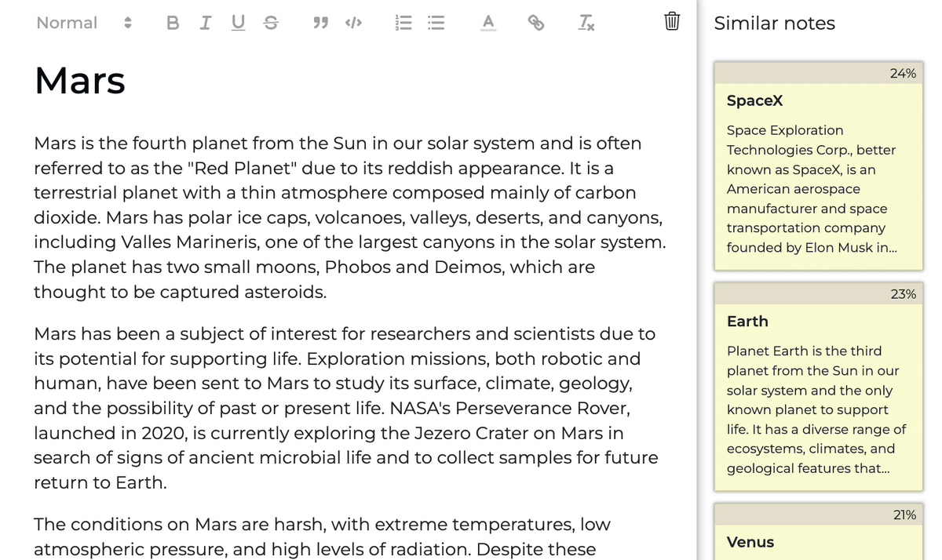Create a numbered list
Image resolution: width=942 pixels, height=560 pixels.
[x=403, y=24]
